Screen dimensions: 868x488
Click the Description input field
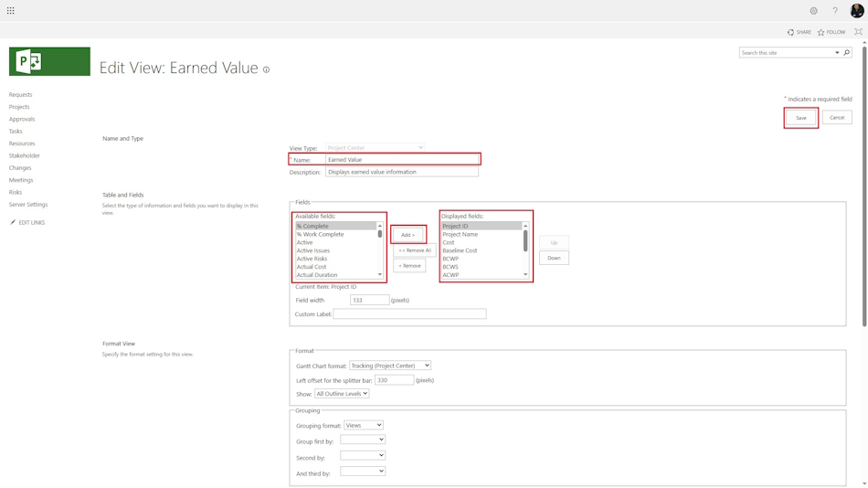point(402,172)
